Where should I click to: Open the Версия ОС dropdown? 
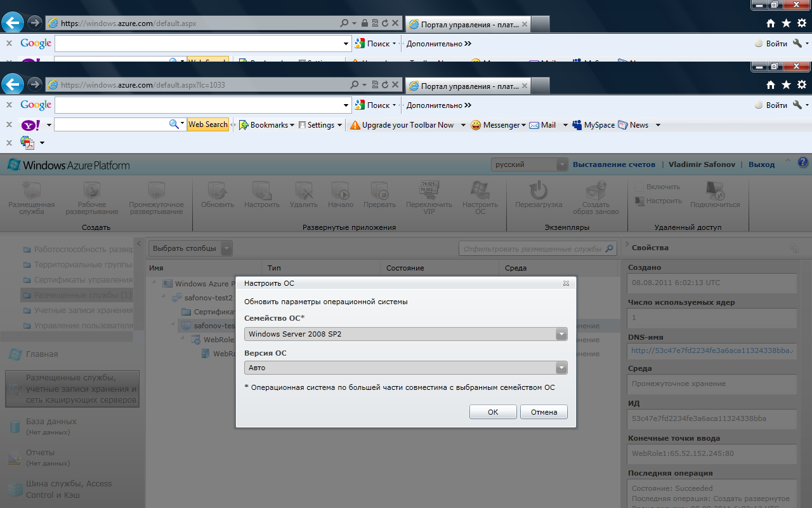coord(561,368)
